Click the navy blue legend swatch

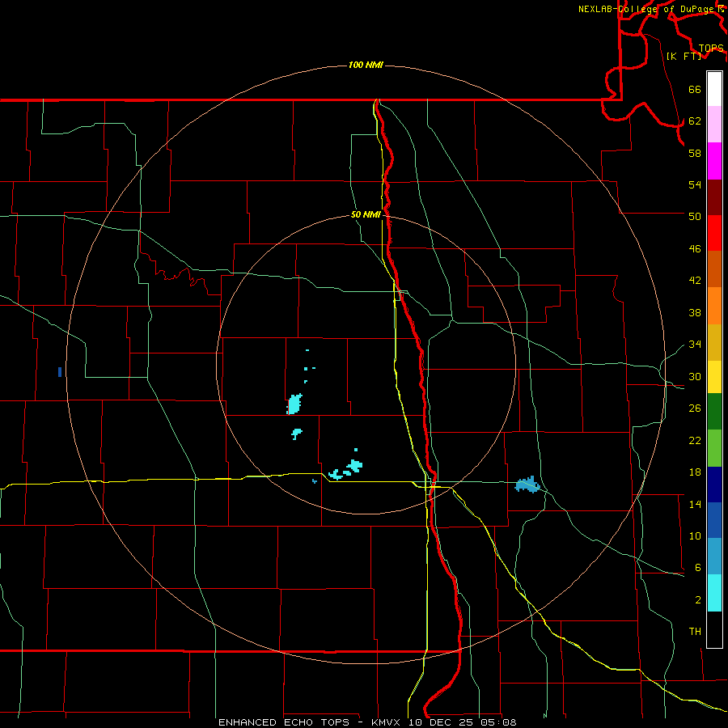[714, 485]
